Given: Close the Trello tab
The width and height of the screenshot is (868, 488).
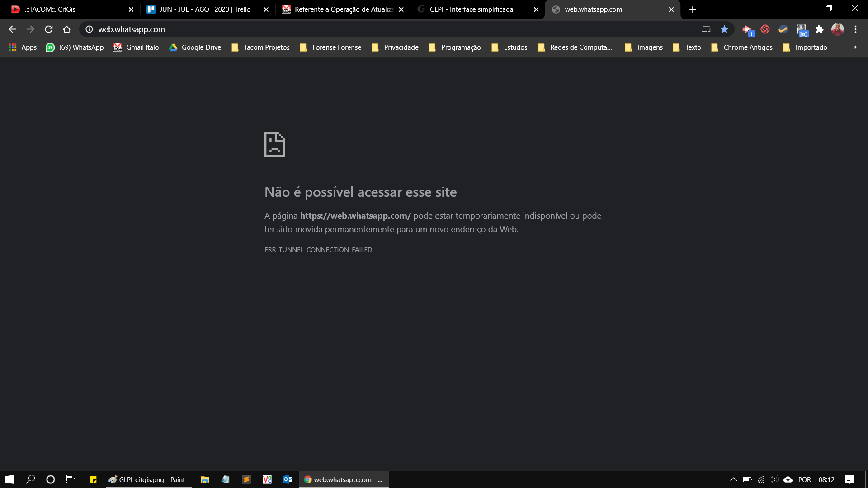Looking at the screenshot, I should tap(266, 9).
